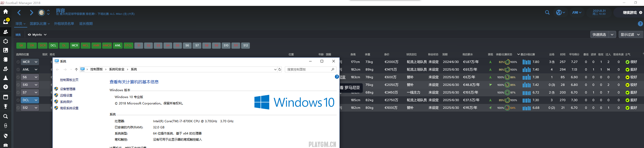Open the S12 selected-position dropdown
Screen dimensions: 644x148
[x=30, y=108]
